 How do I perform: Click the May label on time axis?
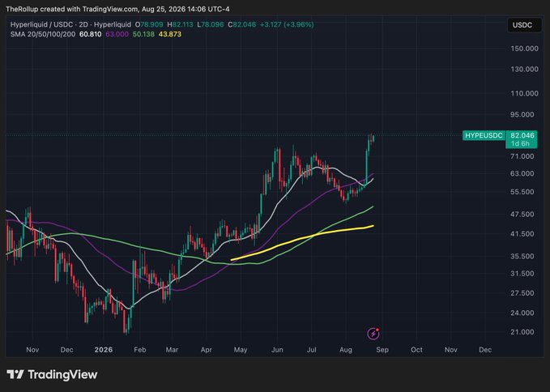click(241, 350)
